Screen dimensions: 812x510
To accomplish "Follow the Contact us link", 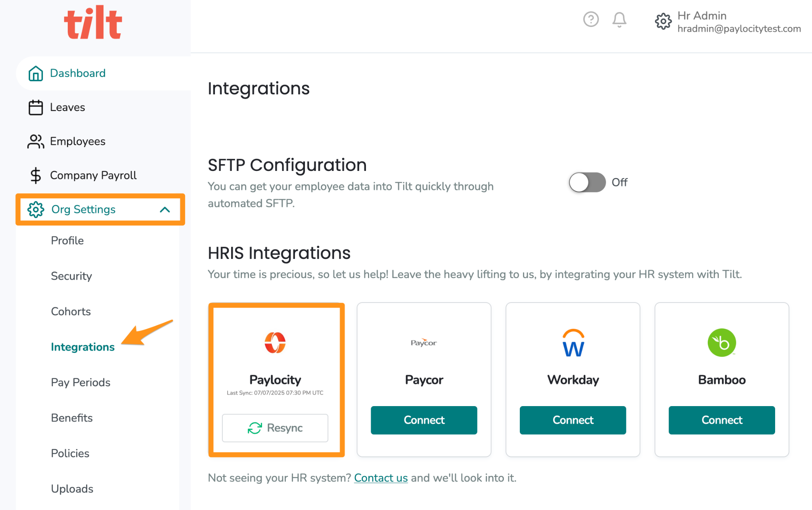I will pyautogui.click(x=381, y=478).
